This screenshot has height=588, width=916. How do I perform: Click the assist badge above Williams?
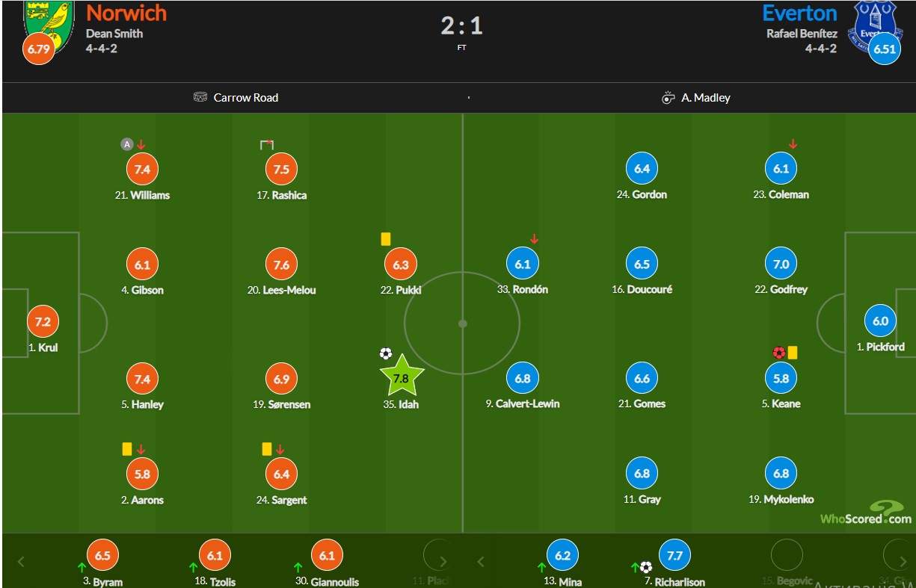(127, 144)
